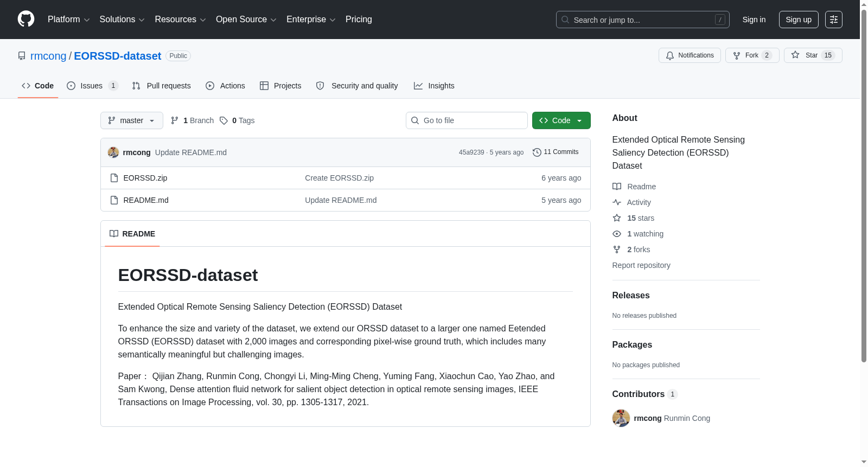
Task: Expand the Resources dropdown
Action: [180, 20]
